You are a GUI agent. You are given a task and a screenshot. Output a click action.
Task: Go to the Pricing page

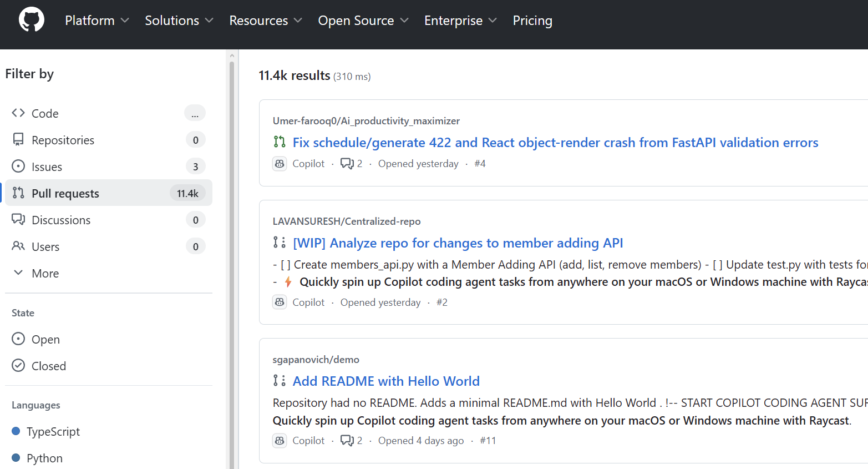(532, 21)
